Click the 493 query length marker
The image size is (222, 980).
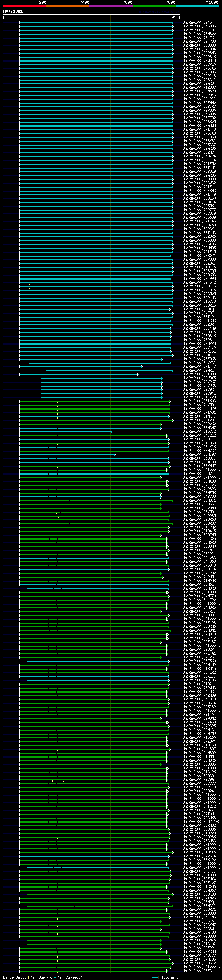click(x=175, y=17)
